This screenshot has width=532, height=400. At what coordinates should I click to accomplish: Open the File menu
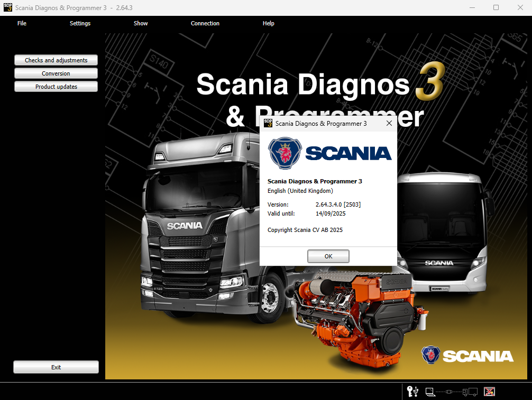click(x=22, y=23)
